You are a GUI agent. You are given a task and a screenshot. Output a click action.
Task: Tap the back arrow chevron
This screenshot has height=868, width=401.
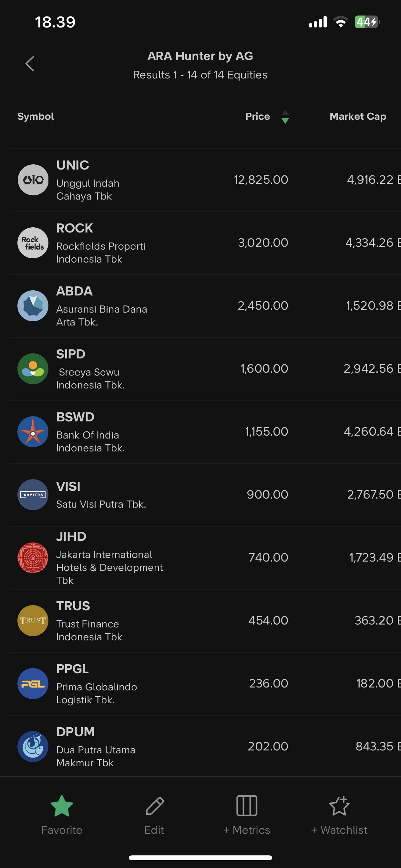pos(30,64)
